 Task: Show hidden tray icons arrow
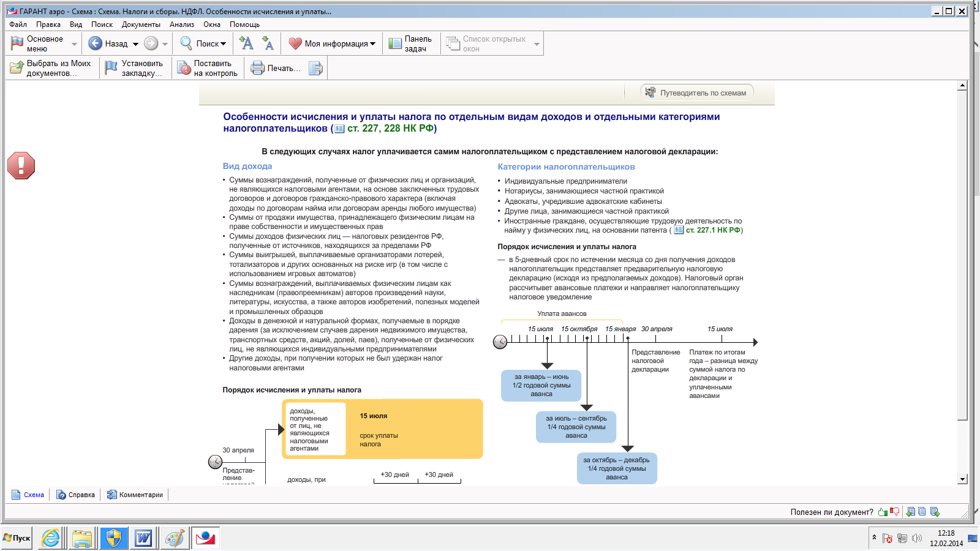click(874, 538)
